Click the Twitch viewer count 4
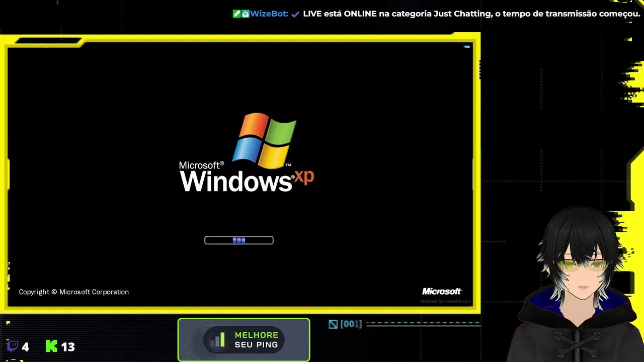 pos(25,347)
